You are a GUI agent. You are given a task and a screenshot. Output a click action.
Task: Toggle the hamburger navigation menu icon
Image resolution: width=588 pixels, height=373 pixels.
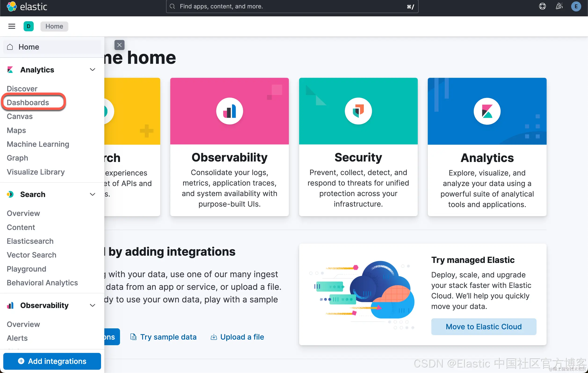click(x=12, y=26)
